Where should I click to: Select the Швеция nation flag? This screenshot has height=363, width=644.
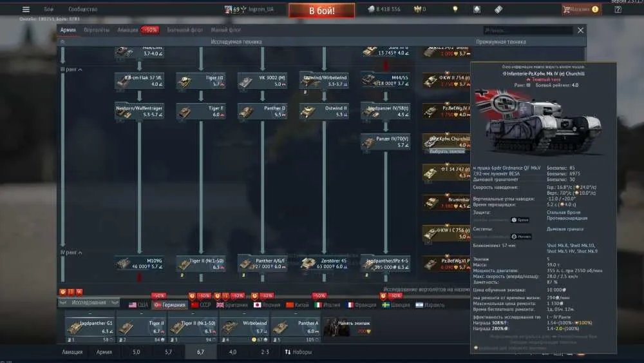(396, 305)
